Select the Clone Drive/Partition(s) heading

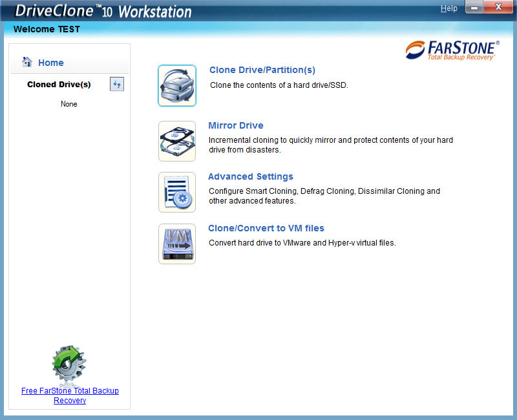(262, 70)
